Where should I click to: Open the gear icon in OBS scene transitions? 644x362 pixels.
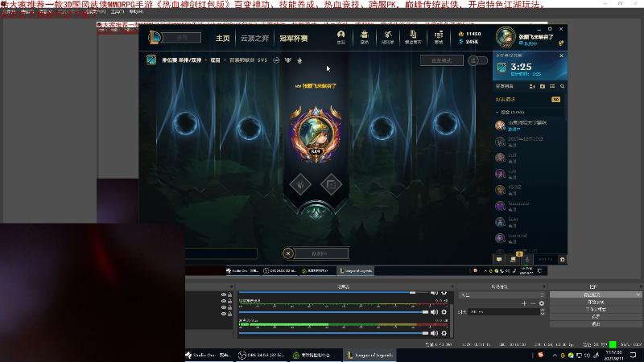pos(542,303)
